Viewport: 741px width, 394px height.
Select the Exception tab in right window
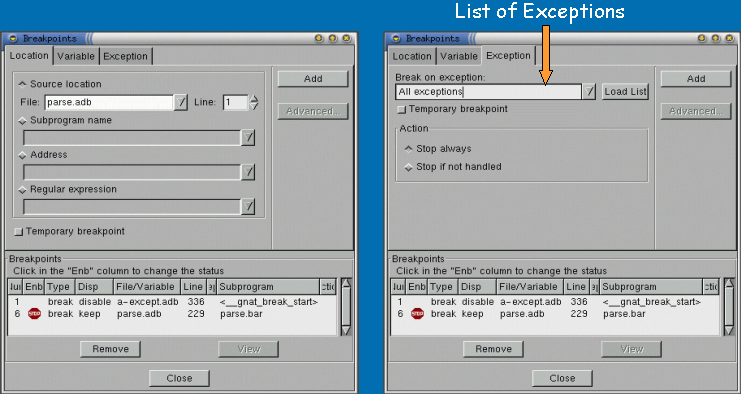[x=508, y=56]
